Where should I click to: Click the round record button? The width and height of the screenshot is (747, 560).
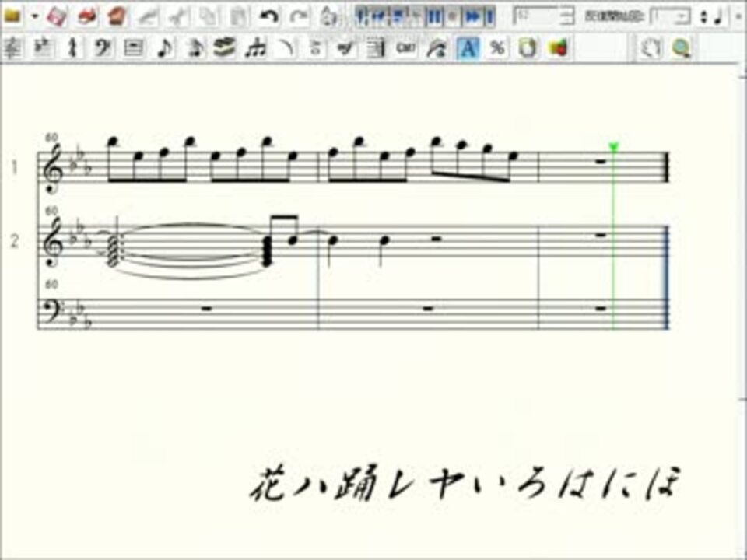(x=453, y=17)
